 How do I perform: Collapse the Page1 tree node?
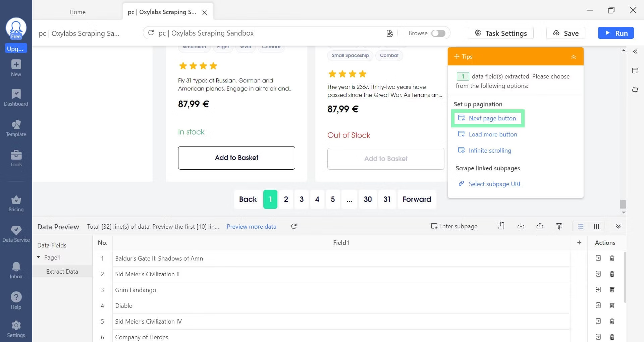click(x=39, y=257)
